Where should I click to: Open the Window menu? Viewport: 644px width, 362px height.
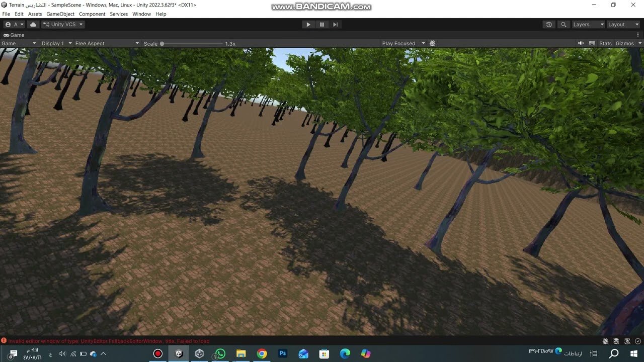141,14
